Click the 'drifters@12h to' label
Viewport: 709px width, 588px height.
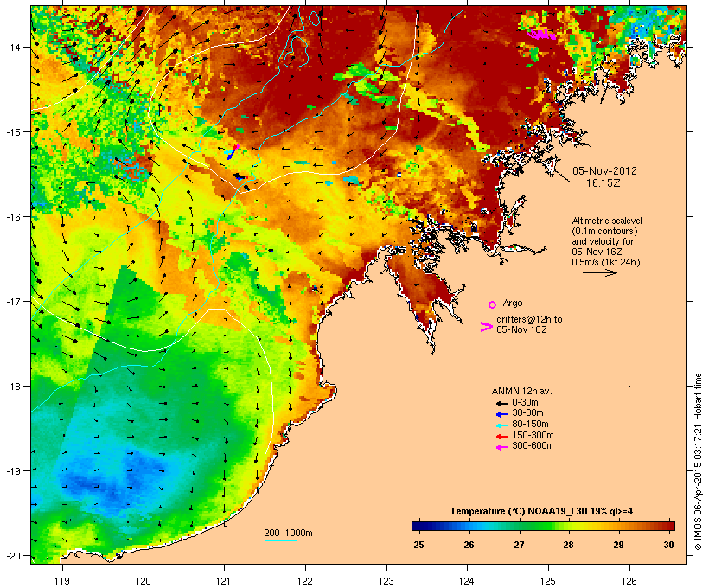tap(529, 319)
